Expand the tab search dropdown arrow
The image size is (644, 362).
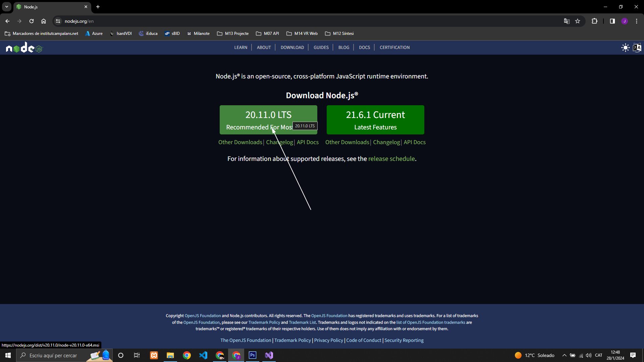click(x=6, y=7)
